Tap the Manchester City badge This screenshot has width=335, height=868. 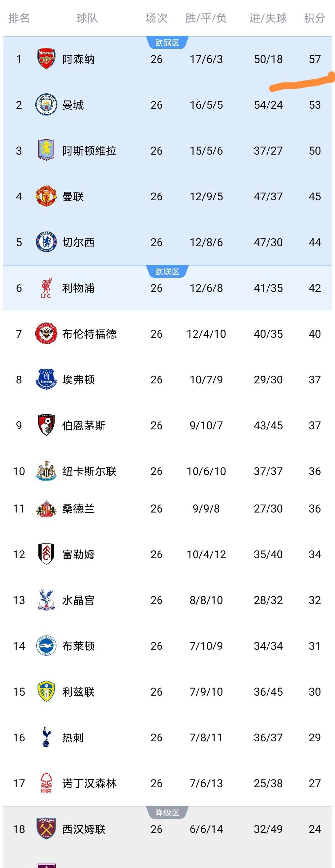46,105
